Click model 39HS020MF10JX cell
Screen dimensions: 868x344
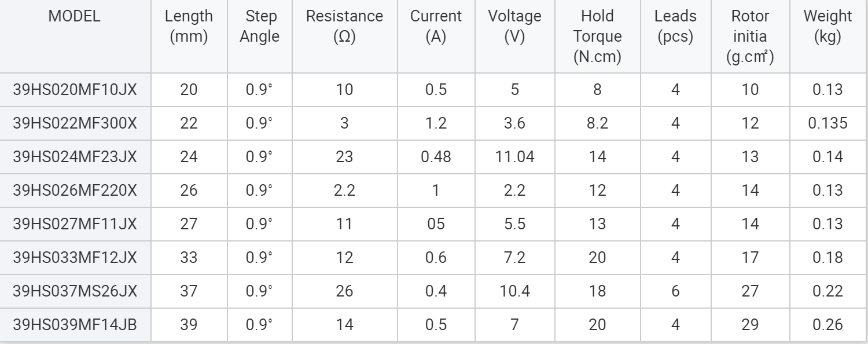click(x=74, y=90)
